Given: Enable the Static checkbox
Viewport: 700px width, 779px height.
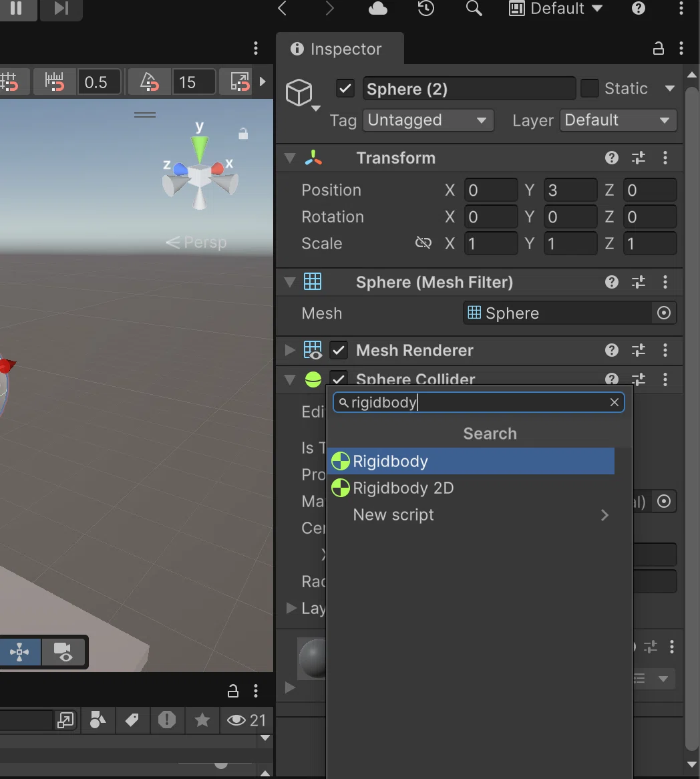Looking at the screenshot, I should 589,88.
